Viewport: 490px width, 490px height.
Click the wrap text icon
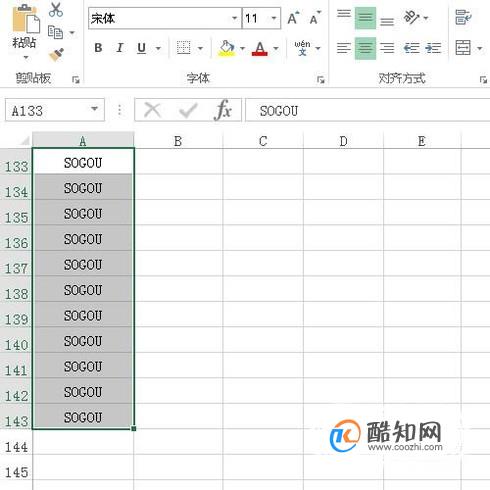coord(463,17)
